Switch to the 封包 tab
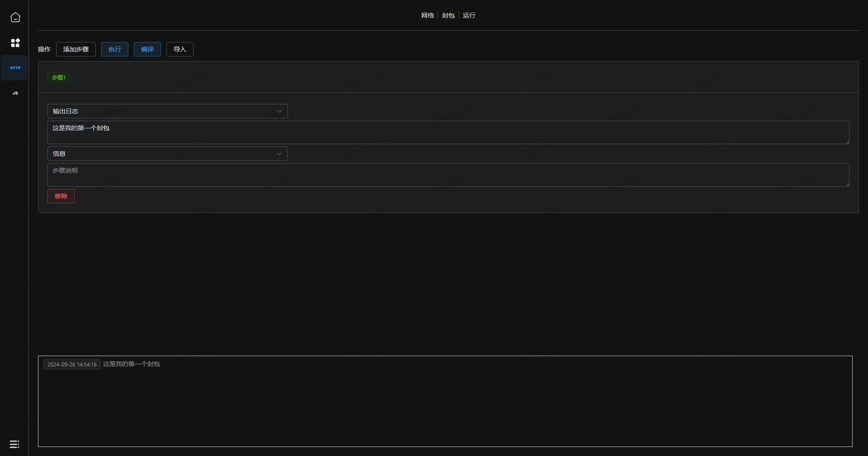The height and width of the screenshot is (456, 868). (x=448, y=15)
